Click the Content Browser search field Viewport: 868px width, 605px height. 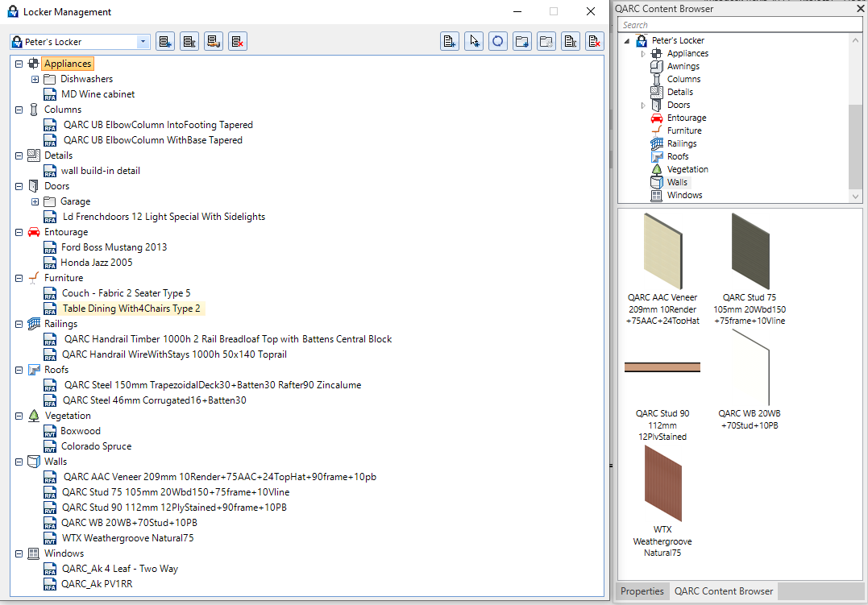(737, 25)
